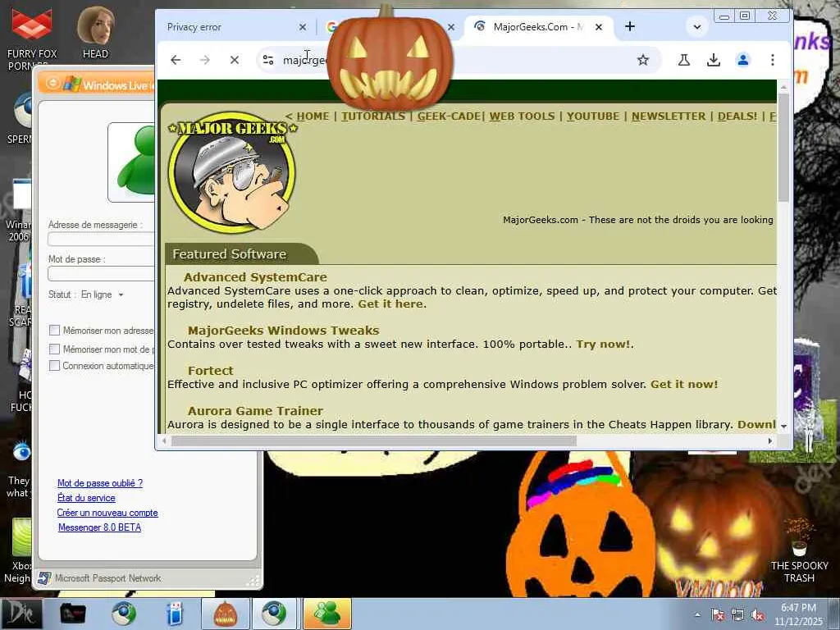
Task: Click the 'Get it now!' link
Action: click(684, 384)
